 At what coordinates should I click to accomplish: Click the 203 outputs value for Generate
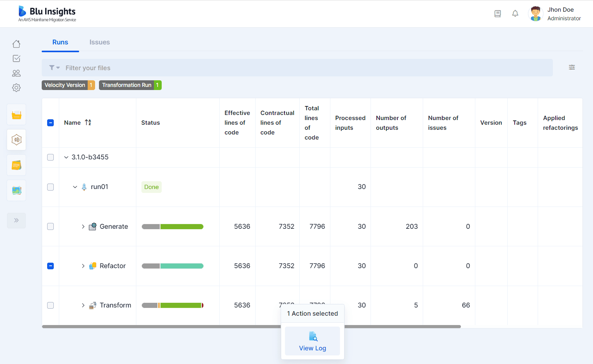point(412,226)
